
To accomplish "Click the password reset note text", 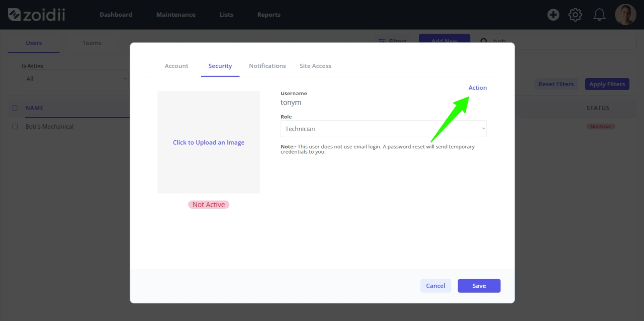I will pos(378,149).
